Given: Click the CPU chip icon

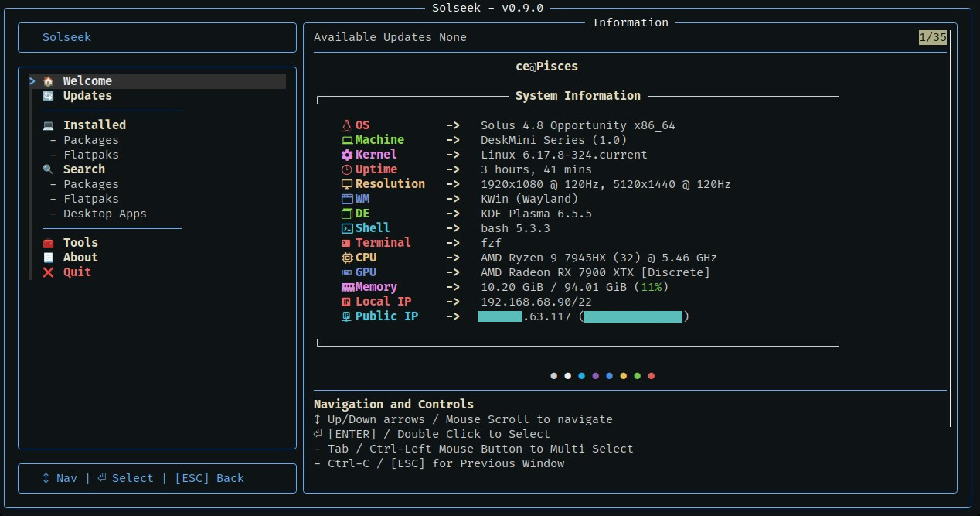Looking at the screenshot, I should 346,258.
